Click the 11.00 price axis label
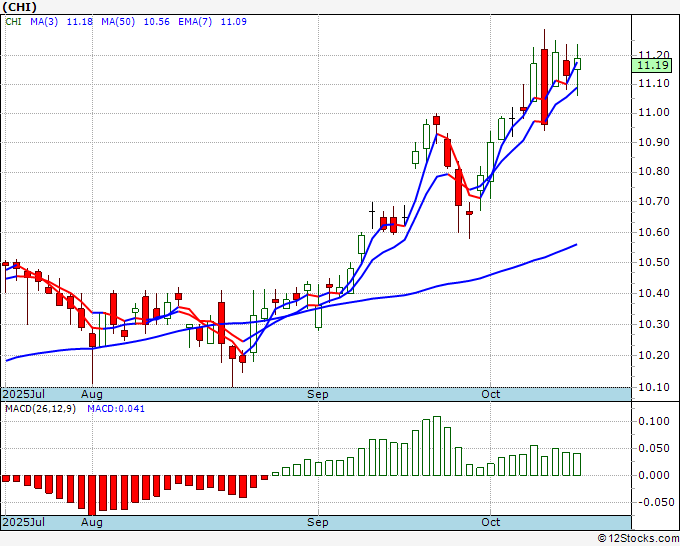The height and width of the screenshot is (546, 680). point(654,112)
